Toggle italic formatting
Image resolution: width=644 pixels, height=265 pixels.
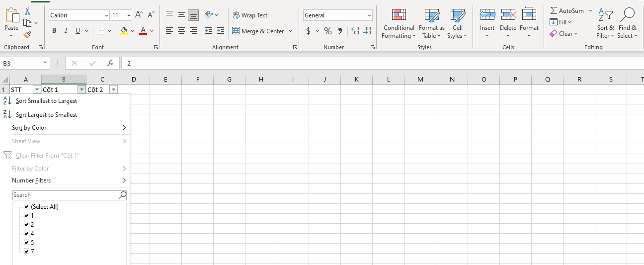66,31
